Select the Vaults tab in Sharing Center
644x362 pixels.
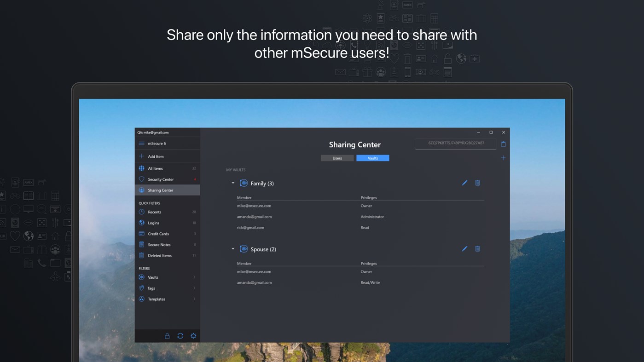pyautogui.click(x=373, y=158)
